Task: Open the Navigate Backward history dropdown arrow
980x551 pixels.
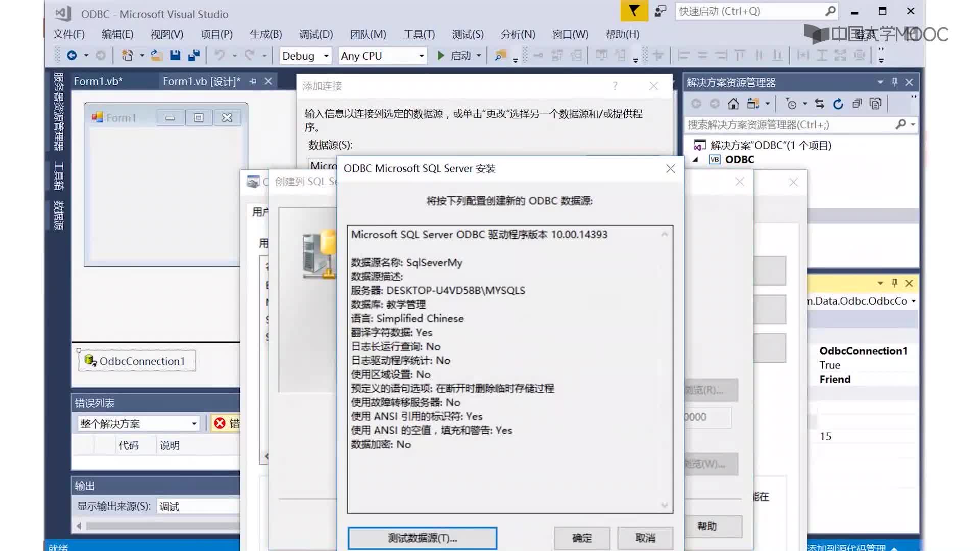Action: click(x=86, y=56)
